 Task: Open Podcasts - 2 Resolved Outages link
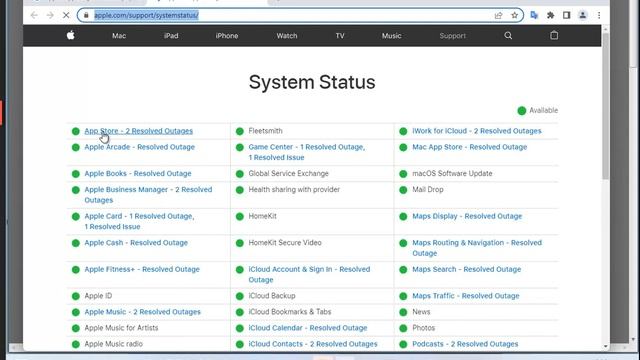tap(465, 344)
